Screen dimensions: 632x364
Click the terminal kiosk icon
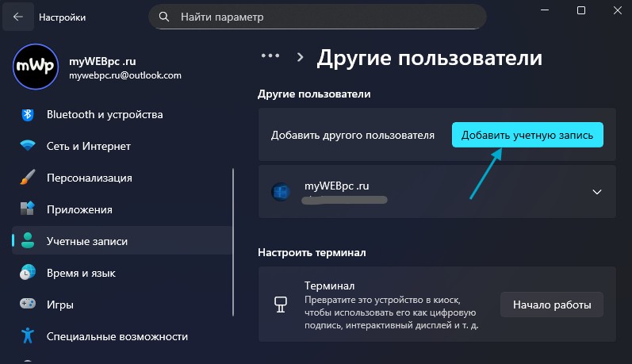[281, 305]
